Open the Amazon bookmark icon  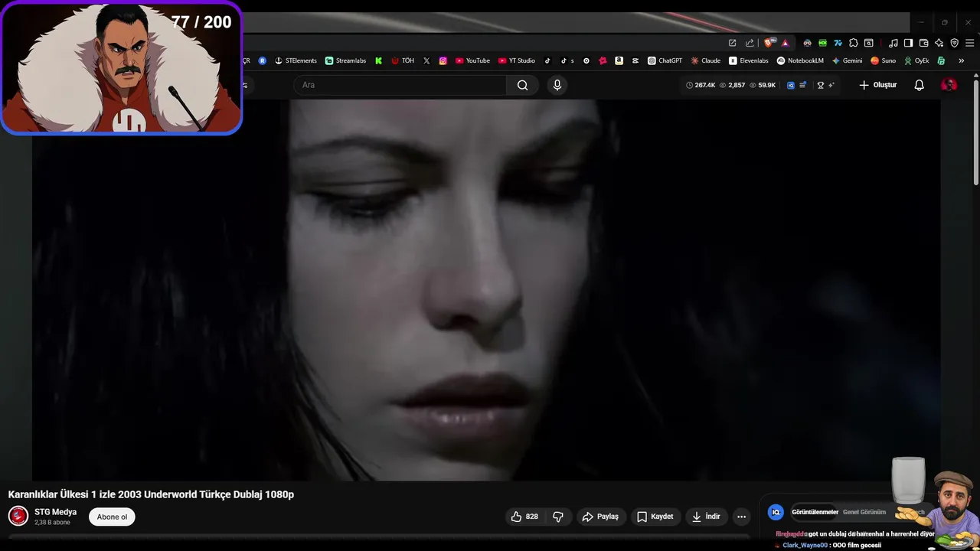pos(619,60)
